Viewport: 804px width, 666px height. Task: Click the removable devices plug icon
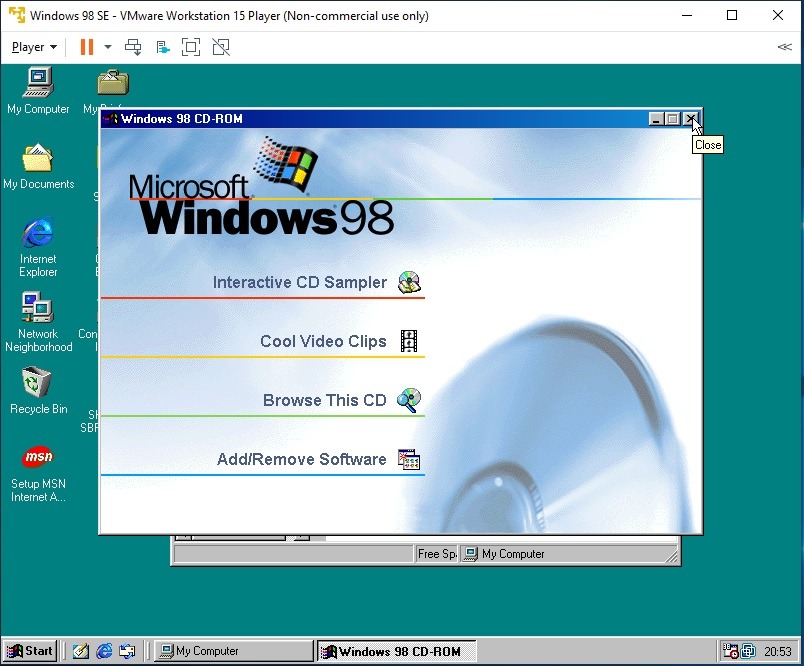pos(163,47)
